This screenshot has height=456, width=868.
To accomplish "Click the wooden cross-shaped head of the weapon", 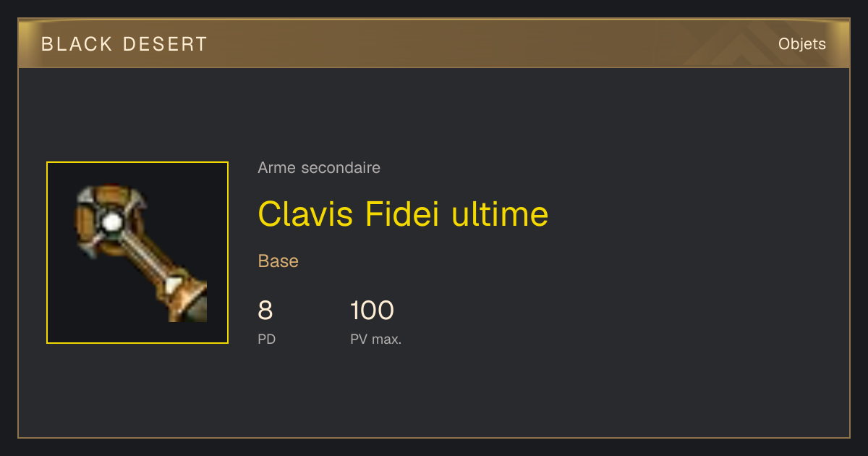I will click(109, 222).
